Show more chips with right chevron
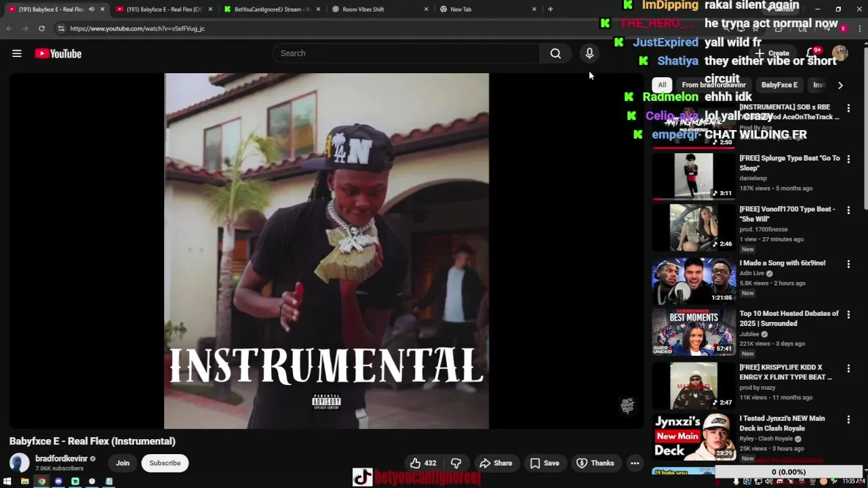Image resolution: width=868 pixels, height=488 pixels. 840,85
